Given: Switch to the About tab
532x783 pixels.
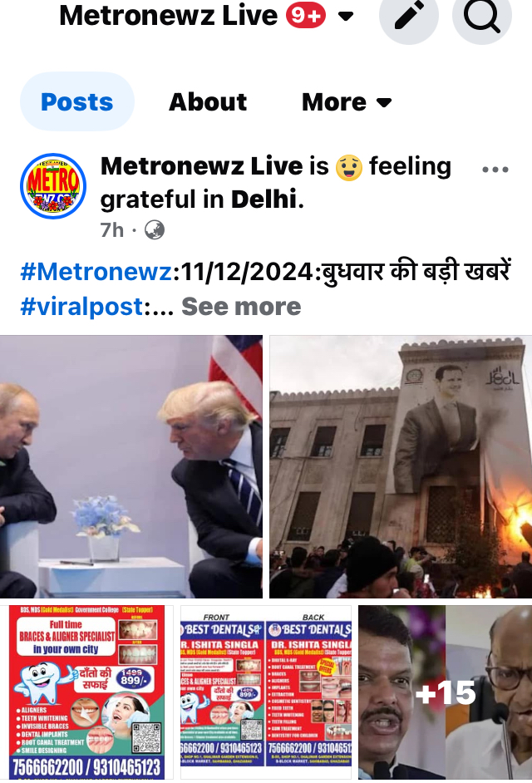Looking at the screenshot, I should tap(208, 102).
